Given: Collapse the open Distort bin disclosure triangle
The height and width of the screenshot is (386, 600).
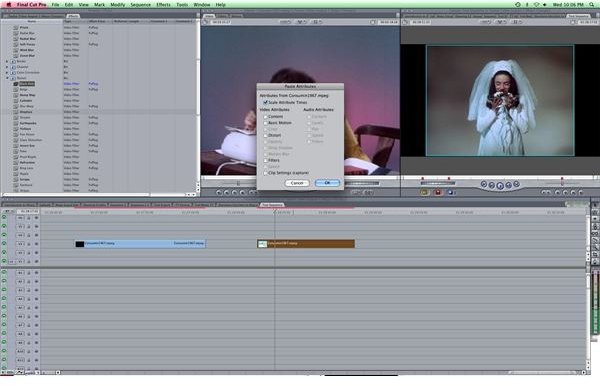Looking at the screenshot, I should click(x=7, y=78).
